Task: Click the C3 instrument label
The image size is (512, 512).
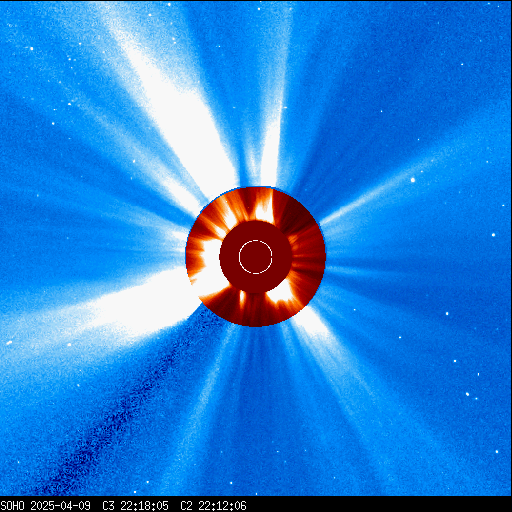Action: click(x=108, y=506)
